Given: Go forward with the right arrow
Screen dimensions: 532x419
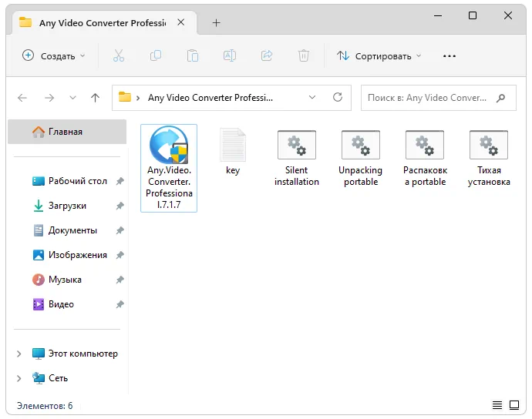Looking at the screenshot, I should click(49, 98).
